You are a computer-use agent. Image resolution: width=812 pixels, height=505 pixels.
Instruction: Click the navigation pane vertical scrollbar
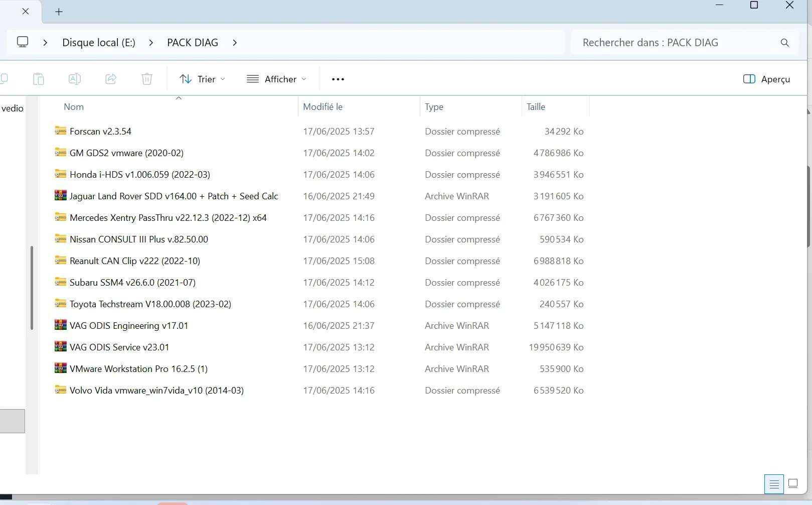[x=32, y=287]
